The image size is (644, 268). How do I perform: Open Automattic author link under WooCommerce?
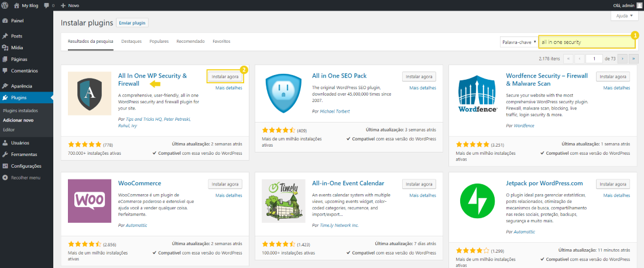point(135,225)
